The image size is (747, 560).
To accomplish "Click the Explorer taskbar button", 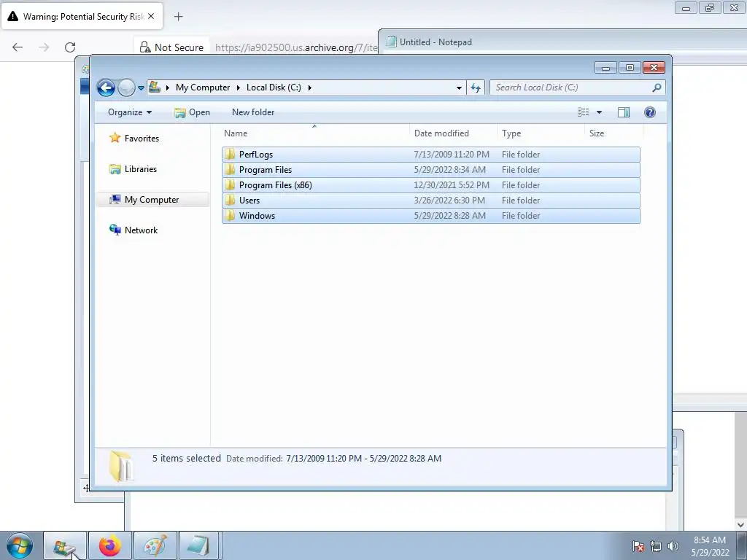I will click(x=65, y=545).
